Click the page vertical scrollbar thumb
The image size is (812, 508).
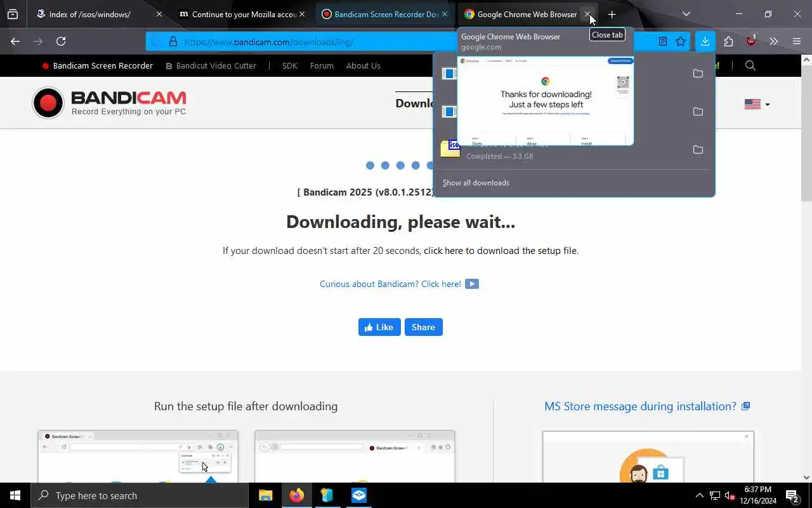(x=806, y=133)
